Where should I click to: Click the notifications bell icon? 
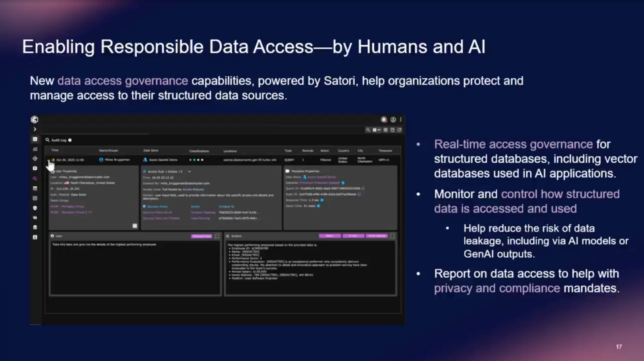384,119
